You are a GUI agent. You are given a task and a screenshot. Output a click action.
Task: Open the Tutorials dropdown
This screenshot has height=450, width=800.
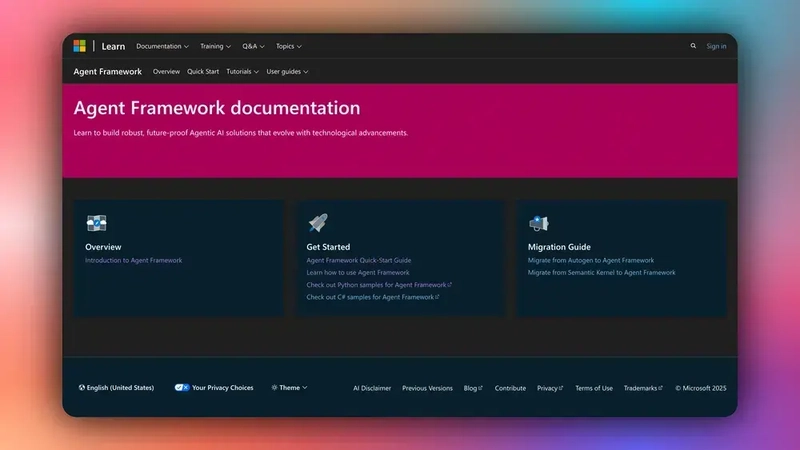tap(242, 71)
